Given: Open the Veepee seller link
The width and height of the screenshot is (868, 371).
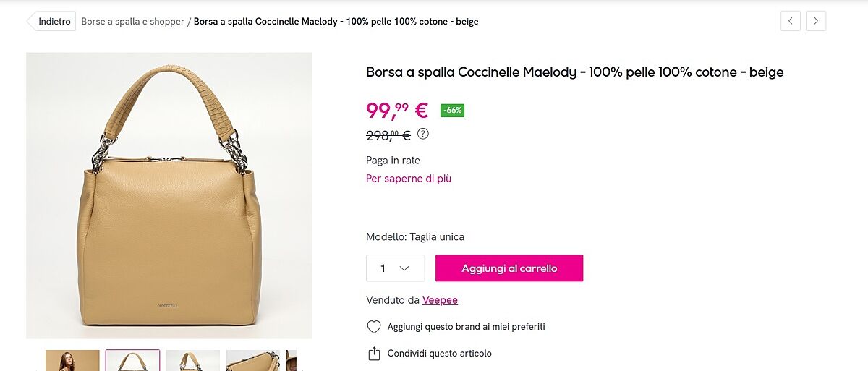Looking at the screenshot, I should pyautogui.click(x=440, y=300).
